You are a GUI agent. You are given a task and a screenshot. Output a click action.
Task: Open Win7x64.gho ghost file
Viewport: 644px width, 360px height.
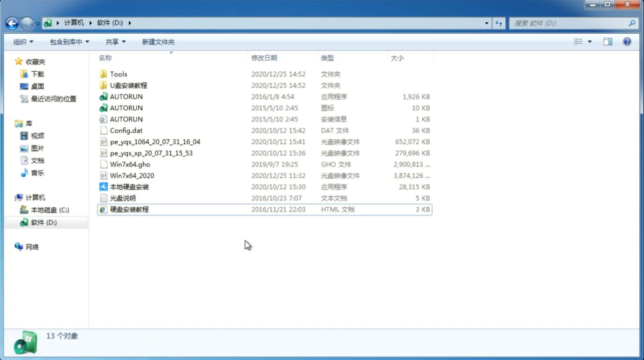130,164
